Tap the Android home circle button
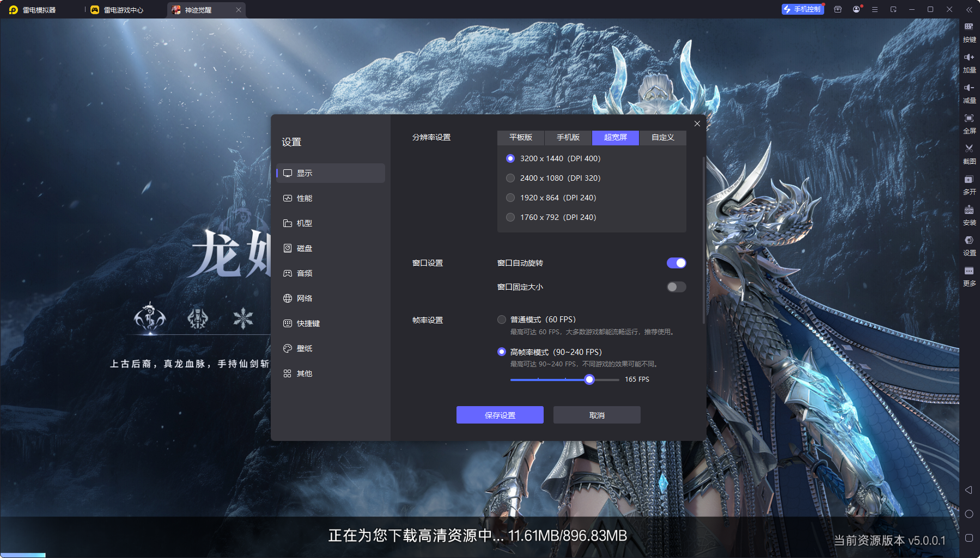This screenshot has width=980, height=558. [969, 514]
